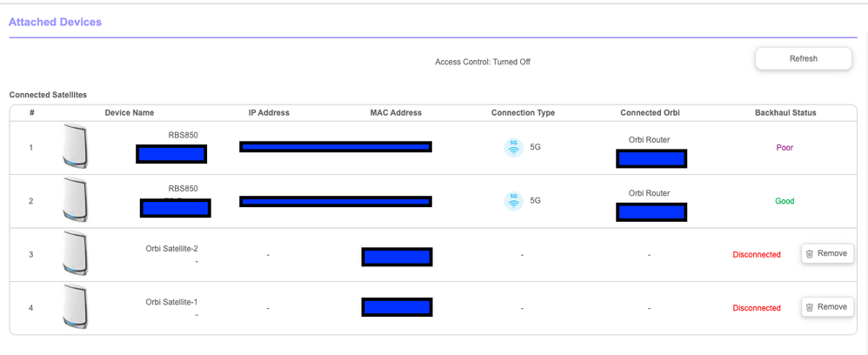
Task: Click the Attached Devices heading
Action: pos(55,22)
